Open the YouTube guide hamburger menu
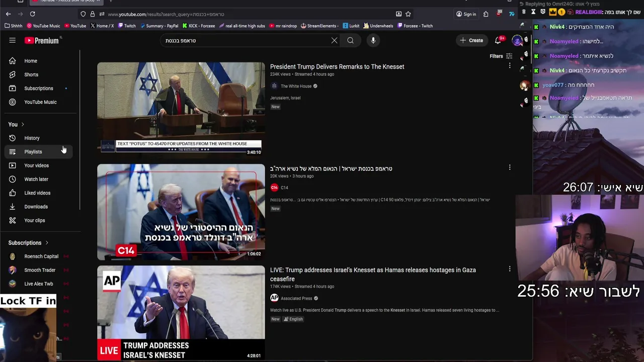644x362 pixels. click(12, 40)
